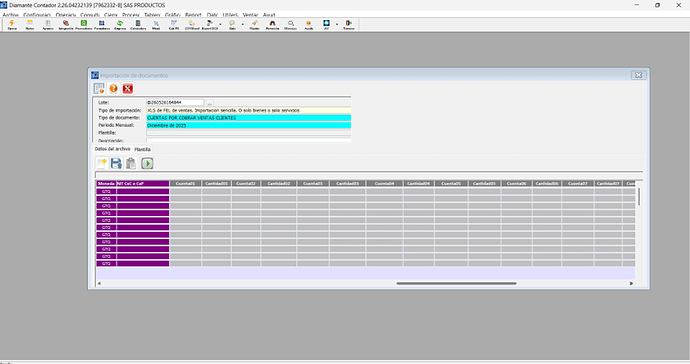Open the Configuración menu
The height and width of the screenshot is (364, 690).
click(37, 15)
